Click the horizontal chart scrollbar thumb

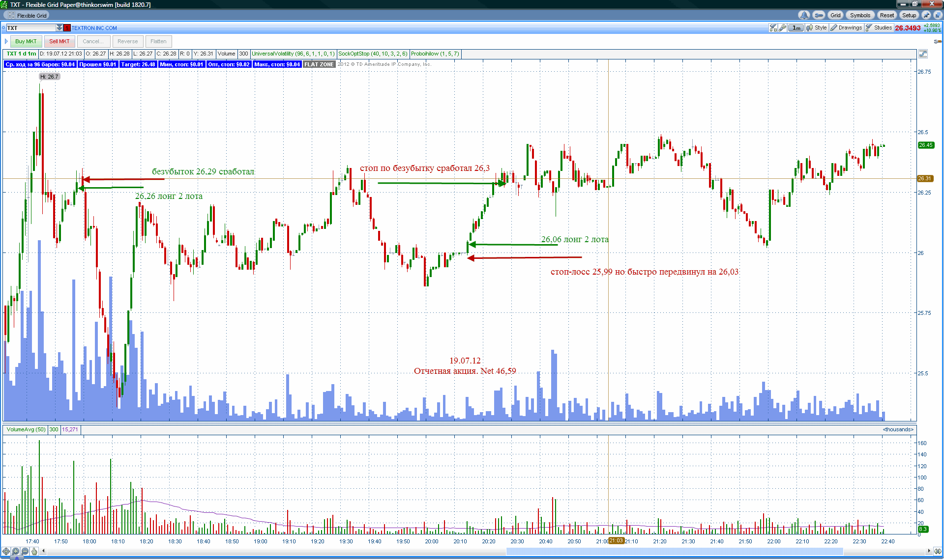point(675,551)
